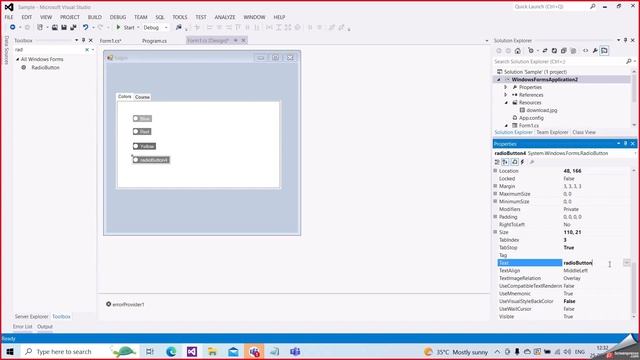Click the Undo arrow in the toolbar

[x=85, y=27]
